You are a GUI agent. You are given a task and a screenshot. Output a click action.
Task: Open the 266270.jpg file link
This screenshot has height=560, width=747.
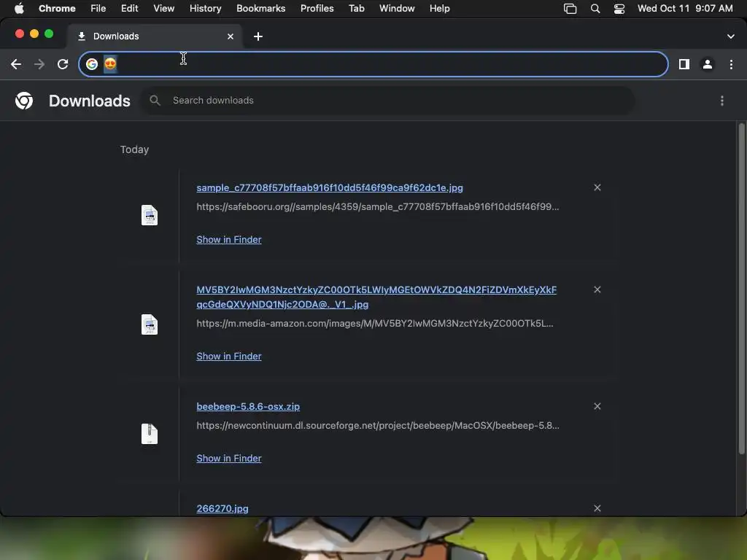(x=222, y=508)
